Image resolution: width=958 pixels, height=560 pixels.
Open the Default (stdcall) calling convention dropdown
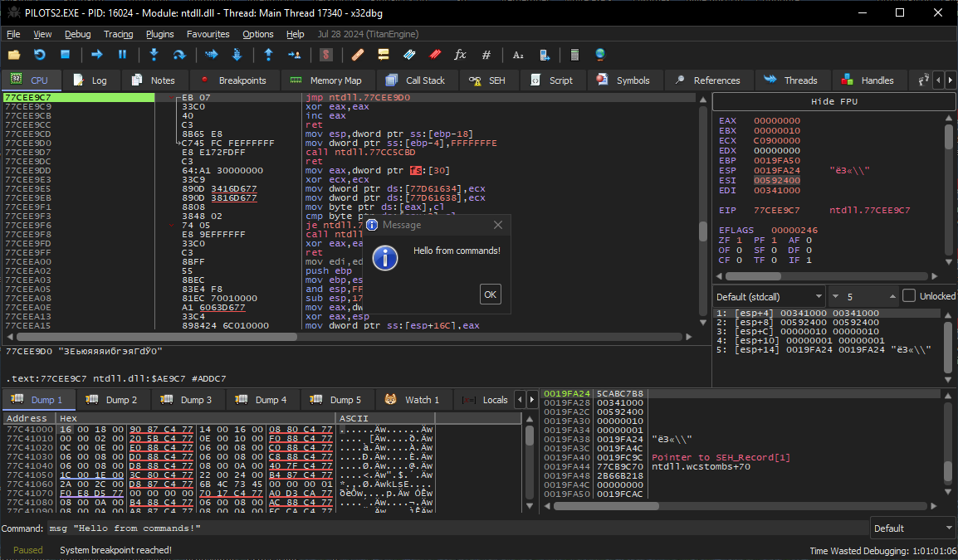[x=769, y=296]
